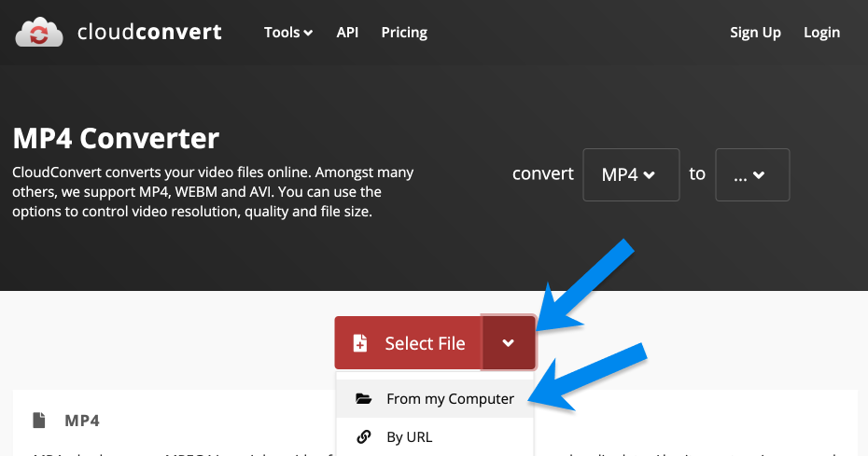
Task: Click the CloudConvert description paragraph
Action: 213,192
